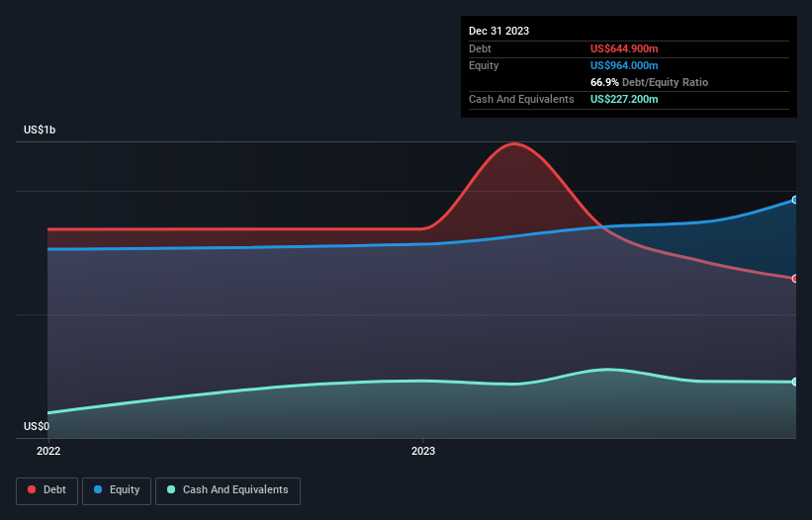Click the blue Equity endpoint marker
This screenshot has height=520, width=812.
[x=795, y=200]
